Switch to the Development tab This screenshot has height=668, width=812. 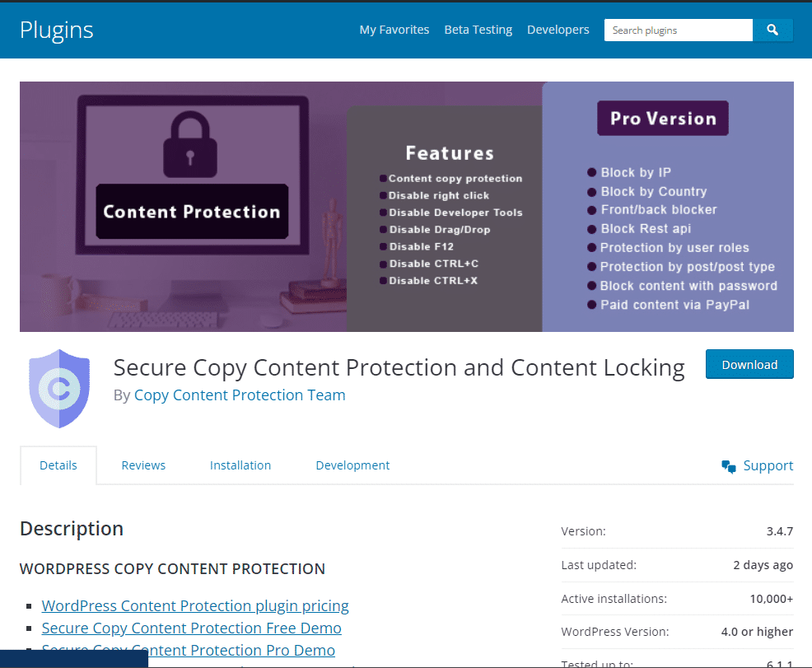(x=352, y=465)
